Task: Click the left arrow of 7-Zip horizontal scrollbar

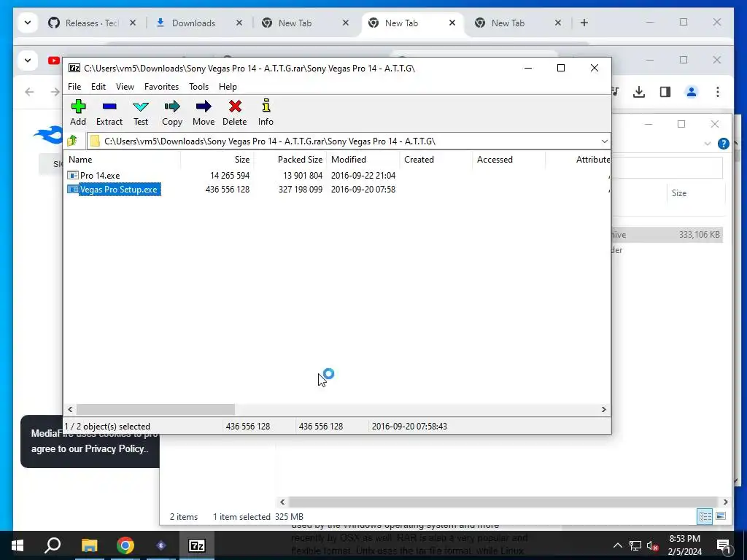Action: [x=71, y=410]
